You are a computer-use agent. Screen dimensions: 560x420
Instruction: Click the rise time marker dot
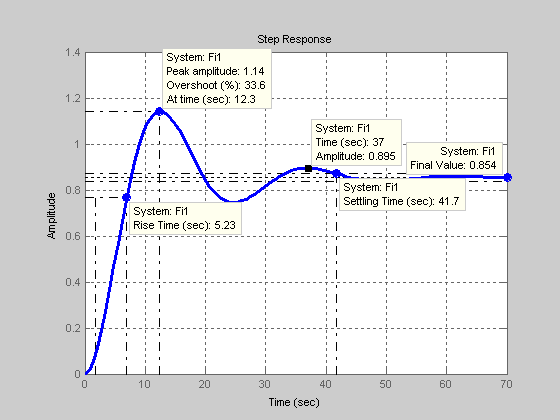pyautogui.click(x=126, y=198)
